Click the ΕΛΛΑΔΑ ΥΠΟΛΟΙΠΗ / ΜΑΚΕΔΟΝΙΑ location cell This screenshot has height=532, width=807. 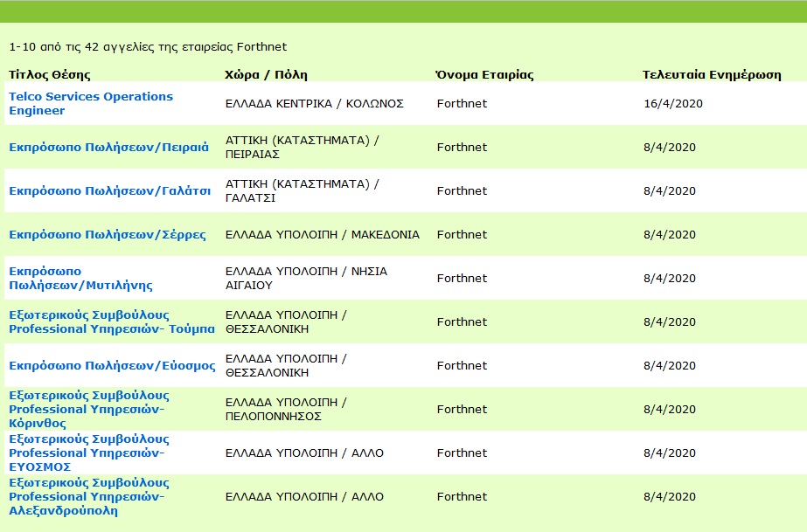[x=323, y=235]
